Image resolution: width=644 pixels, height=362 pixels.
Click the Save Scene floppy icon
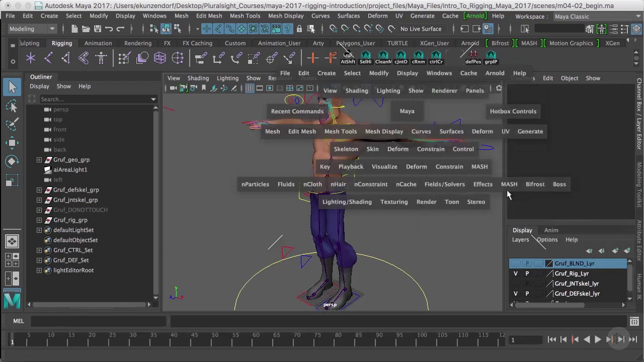98,29
